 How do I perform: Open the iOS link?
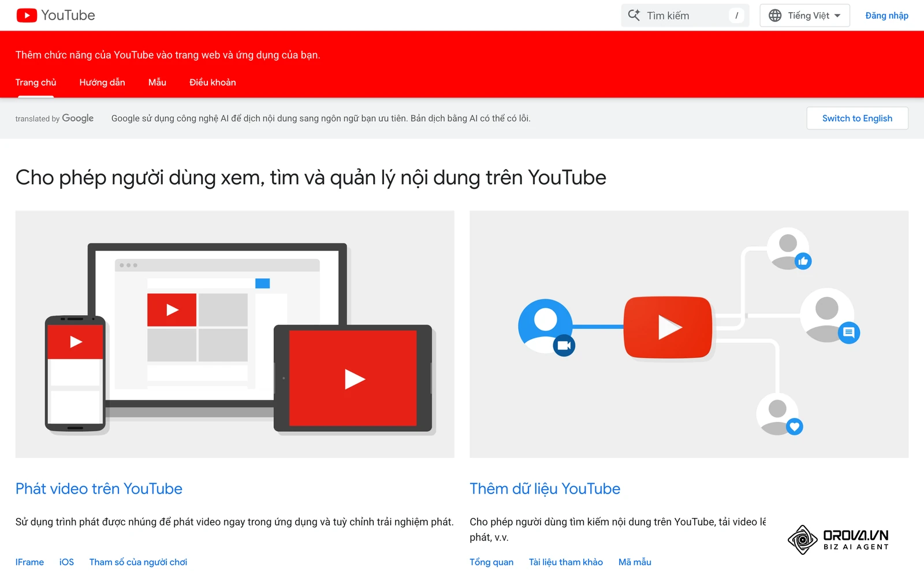pyautogui.click(x=66, y=562)
